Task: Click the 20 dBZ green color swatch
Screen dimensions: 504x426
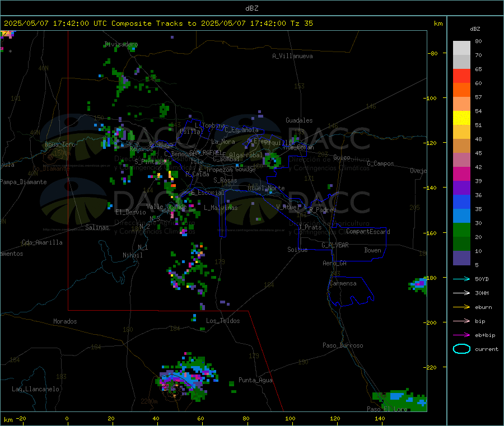Action: (461, 230)
